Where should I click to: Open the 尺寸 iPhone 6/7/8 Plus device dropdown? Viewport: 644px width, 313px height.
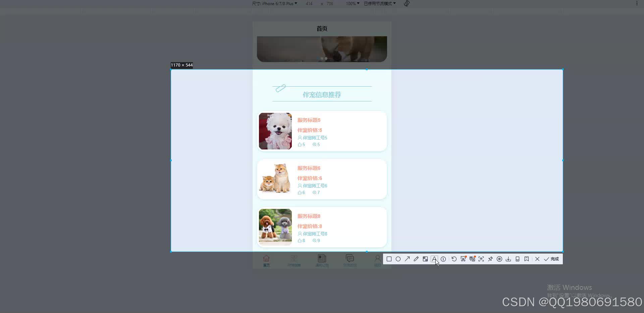point(274,3)
